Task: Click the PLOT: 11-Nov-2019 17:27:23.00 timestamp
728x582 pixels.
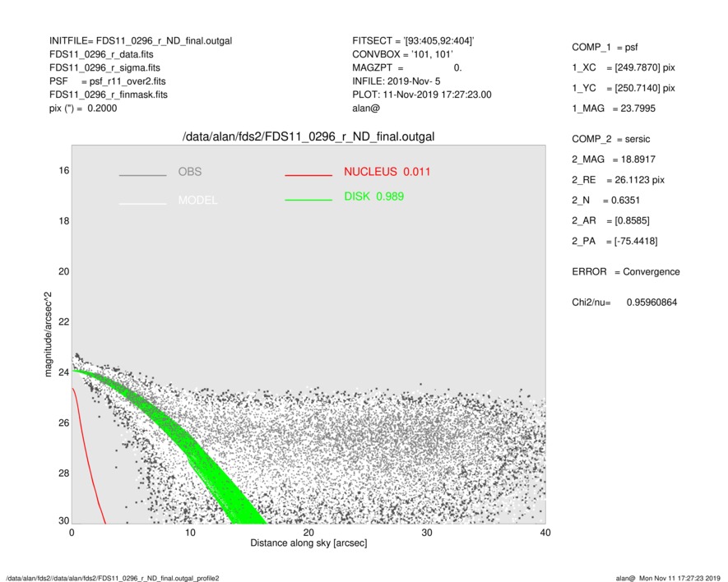Action: pos(421,95)
